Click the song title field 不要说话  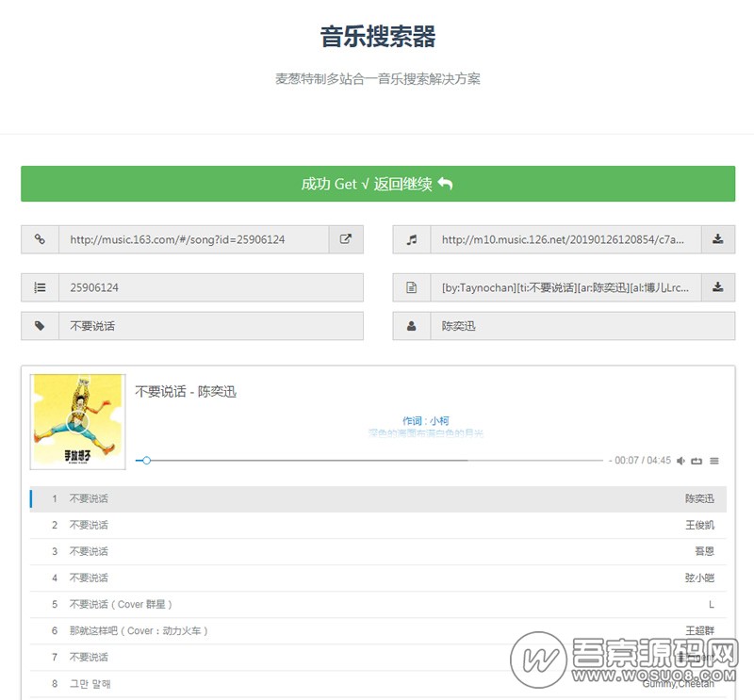210,325
